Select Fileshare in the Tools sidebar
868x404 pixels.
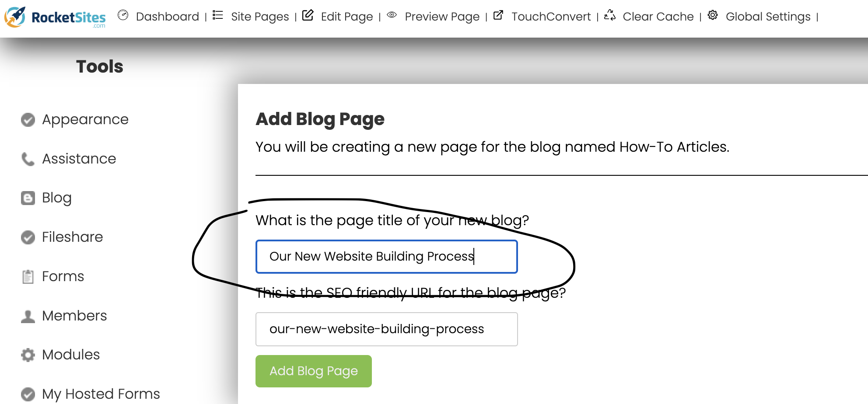tap(72, 237)
